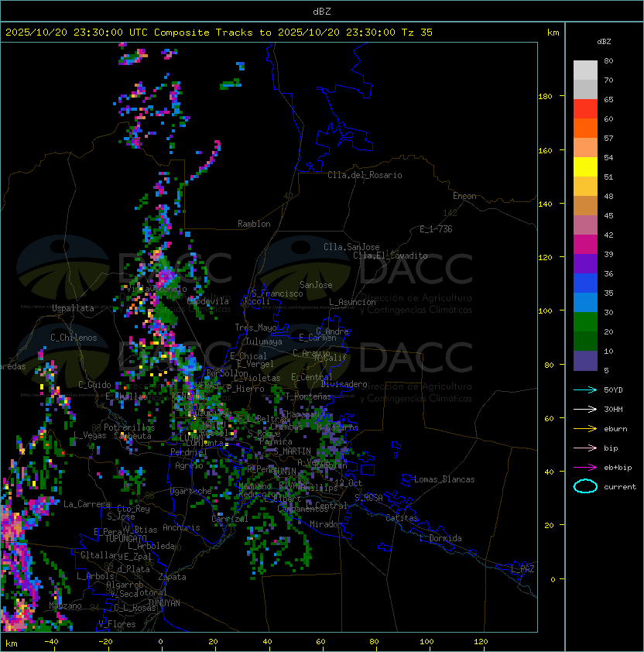Click the pink bip arrow in legend
The height and width of the screenshot is (652, 644).
(x=585, y=448)
